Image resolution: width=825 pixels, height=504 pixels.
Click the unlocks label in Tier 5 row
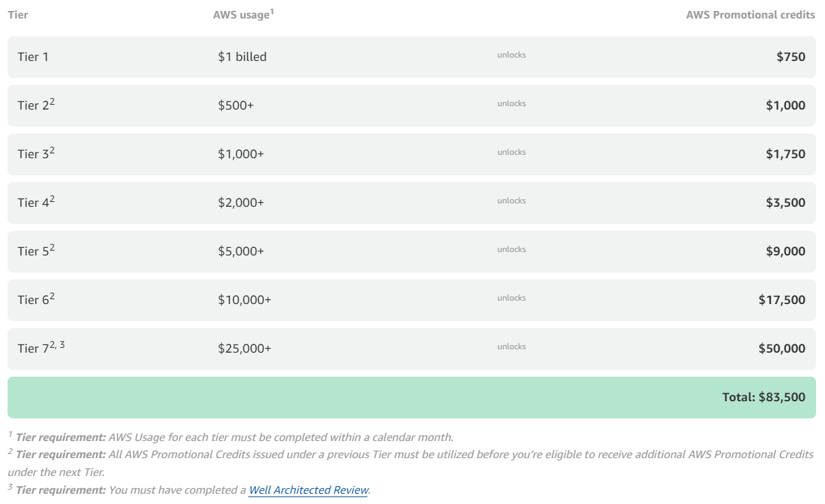click(x=511, y=249)
